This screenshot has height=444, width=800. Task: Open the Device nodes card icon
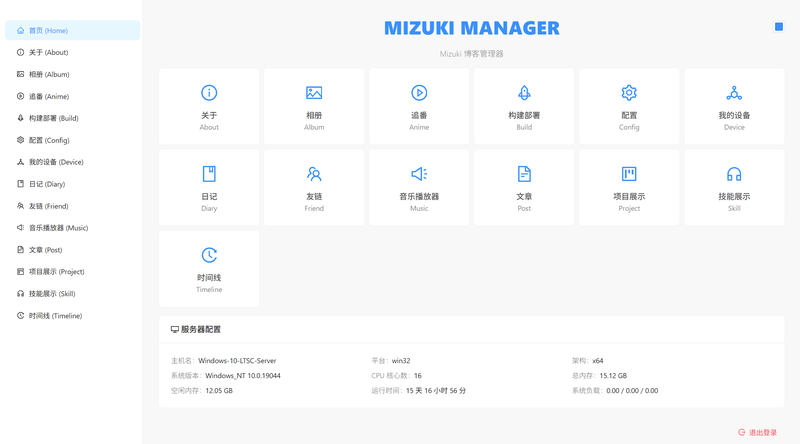click(734, 93)
